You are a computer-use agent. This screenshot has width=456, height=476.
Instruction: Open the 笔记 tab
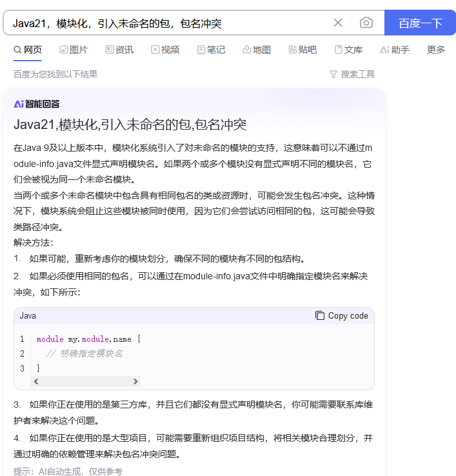[211, 50]
